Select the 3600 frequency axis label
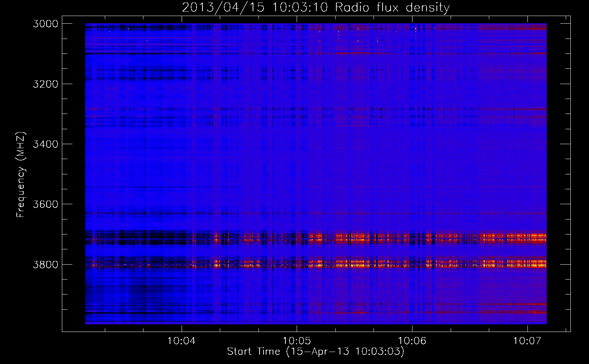589x364 pixels. tap(46, 204)
